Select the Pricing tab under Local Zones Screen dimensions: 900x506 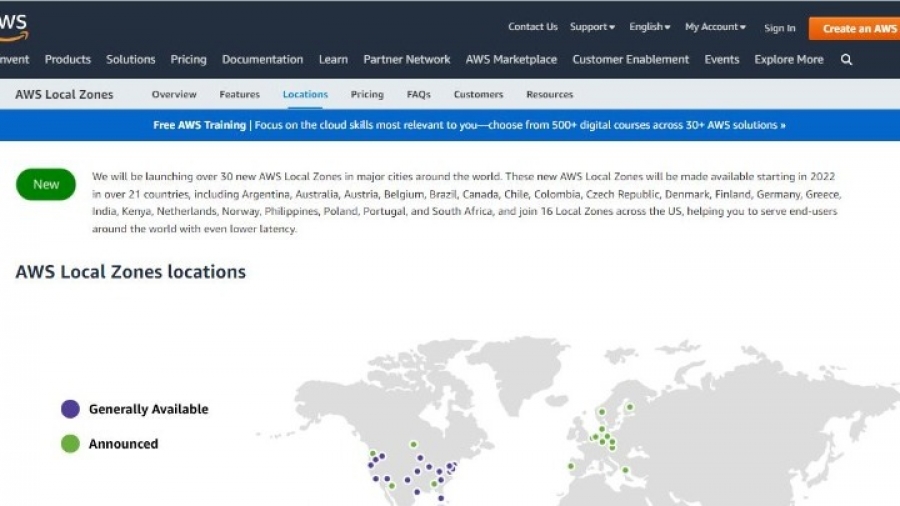(x=367, y=95)
